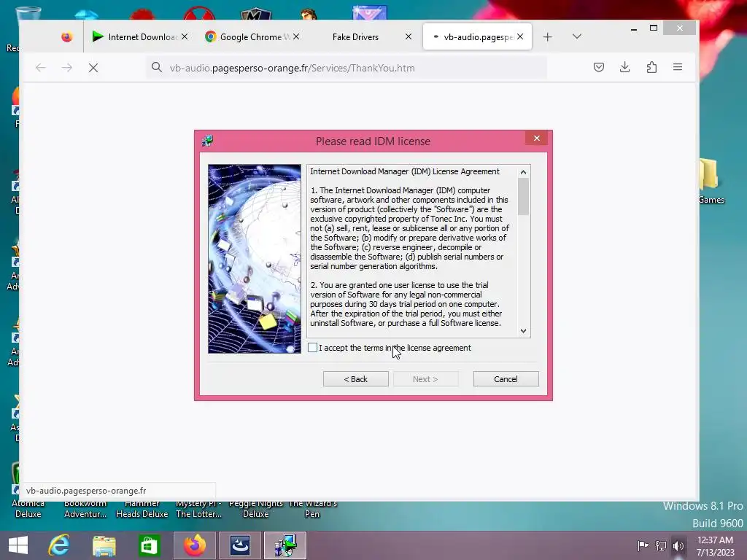Minimize the Firefox window
Viewport: 747px width, 560px height.
point(634,28)
